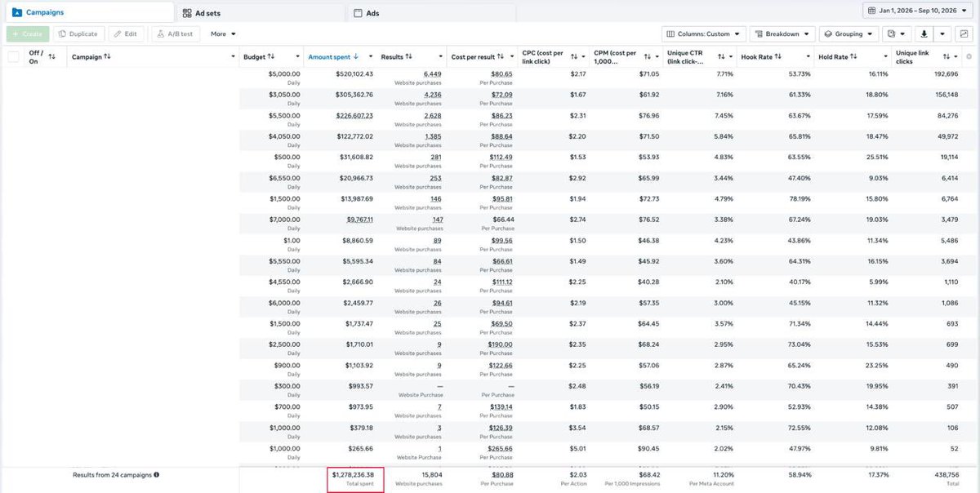
Task: Click the Amount spent sort arrow
Action: point(356,56)
